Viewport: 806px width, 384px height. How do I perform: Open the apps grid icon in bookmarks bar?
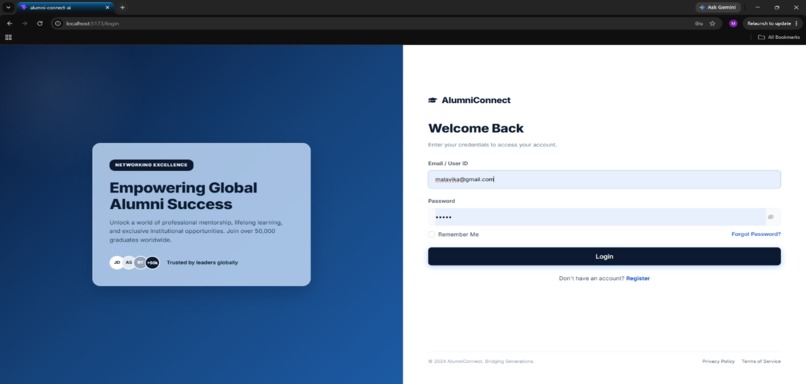point(8,37)
